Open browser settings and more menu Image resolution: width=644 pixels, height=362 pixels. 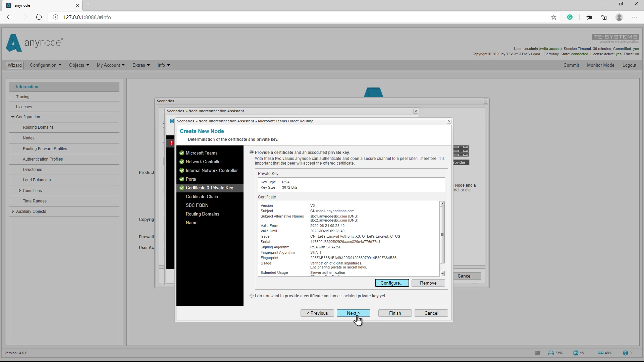click(635, 17)
